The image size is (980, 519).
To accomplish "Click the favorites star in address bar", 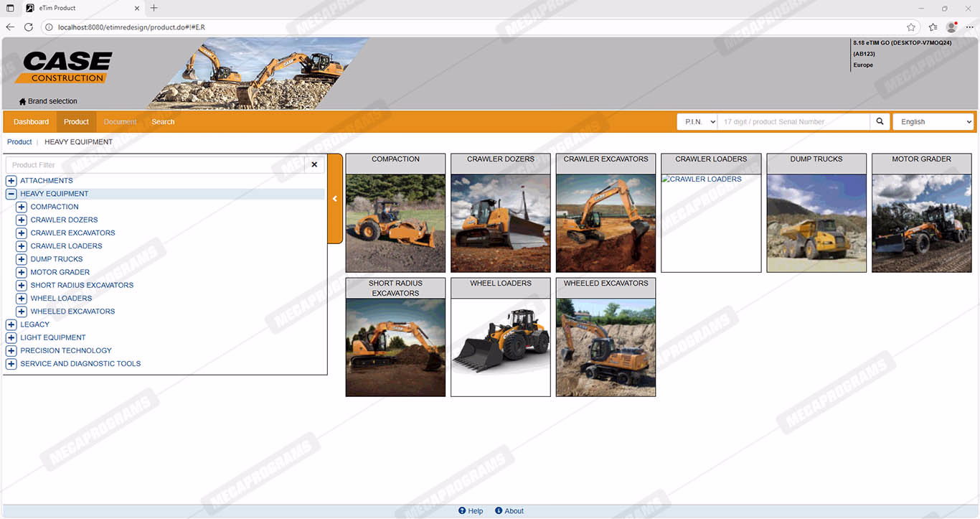I will pos(911,27).
